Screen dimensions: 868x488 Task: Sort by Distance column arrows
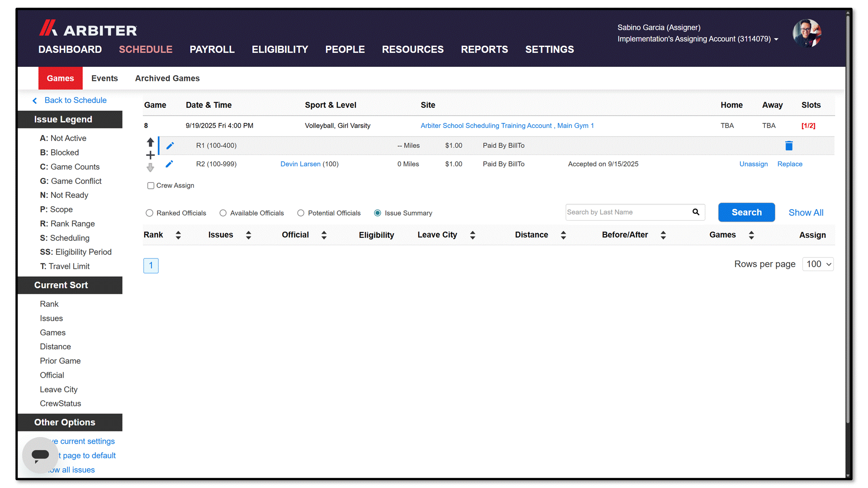[x=563, y=235]
